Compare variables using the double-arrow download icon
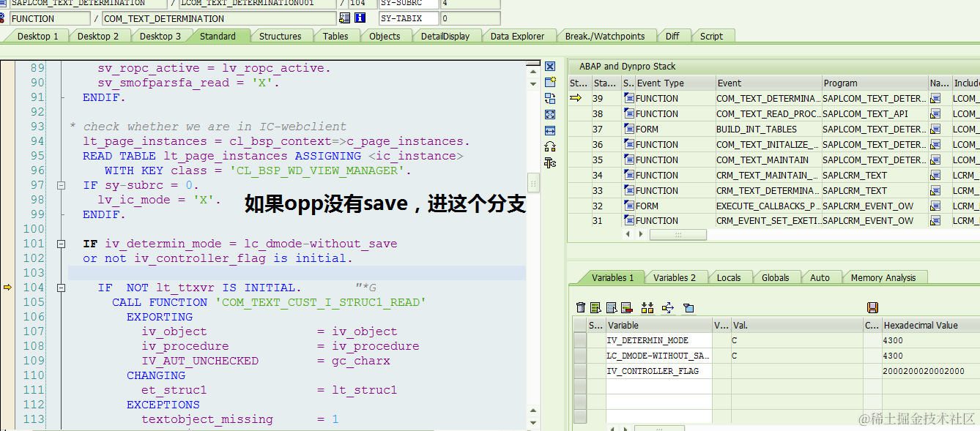 pyautogui.click(x=647, y=307)
